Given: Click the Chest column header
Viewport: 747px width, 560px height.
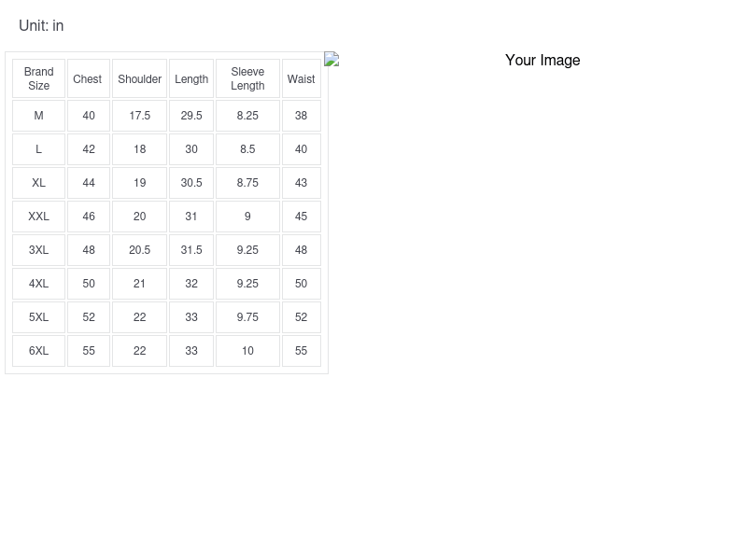Looking at the screenshot, I should click(x=88, y=79).
